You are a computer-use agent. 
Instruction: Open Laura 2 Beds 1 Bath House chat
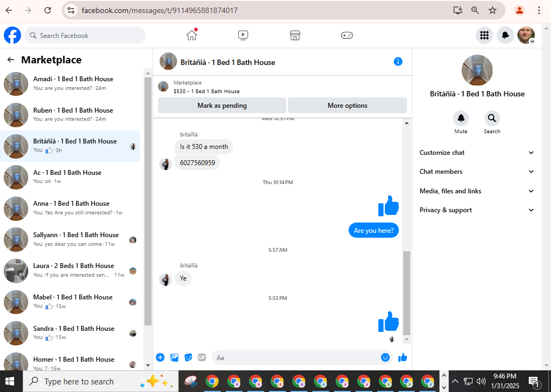[70, 270]
